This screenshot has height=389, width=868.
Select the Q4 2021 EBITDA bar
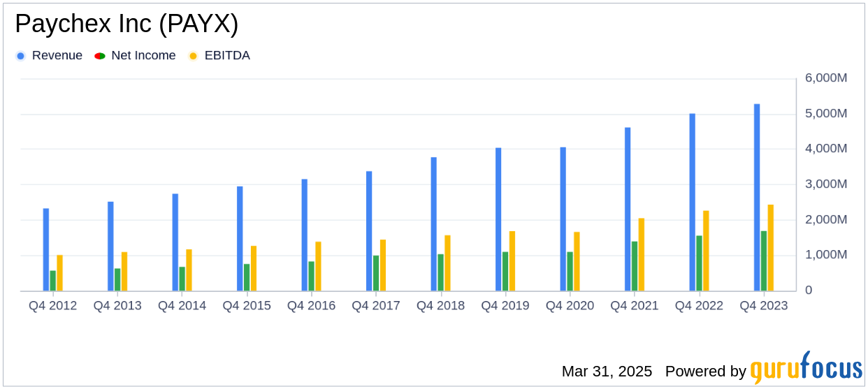tap(642, 255)
